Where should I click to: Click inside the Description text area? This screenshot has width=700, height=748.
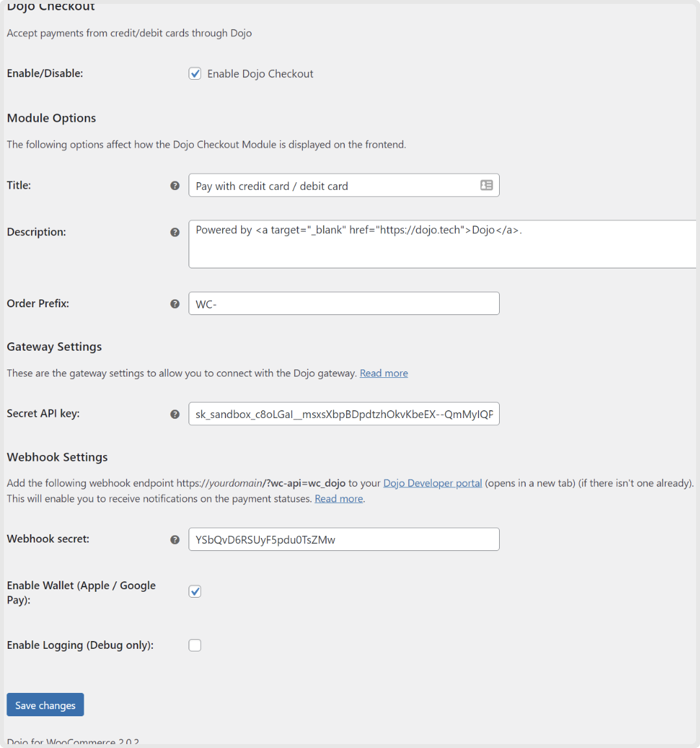389,244
